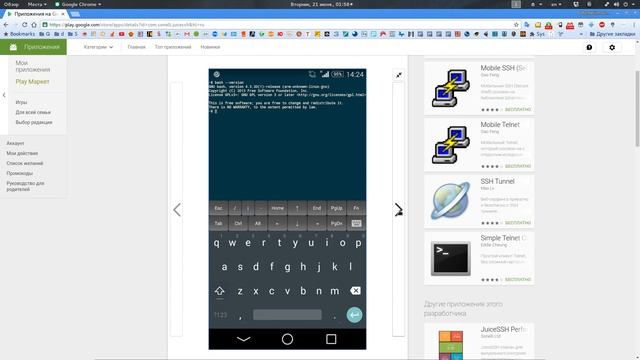Open the keyboard layout en selector
Screen dimensions: 640x360
pos(556,4)
